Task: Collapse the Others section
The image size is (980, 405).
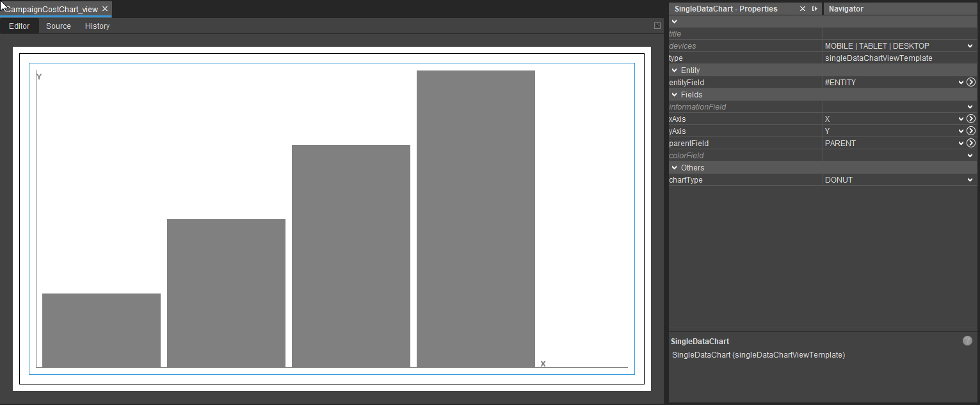Action: (x=674, y=168)
